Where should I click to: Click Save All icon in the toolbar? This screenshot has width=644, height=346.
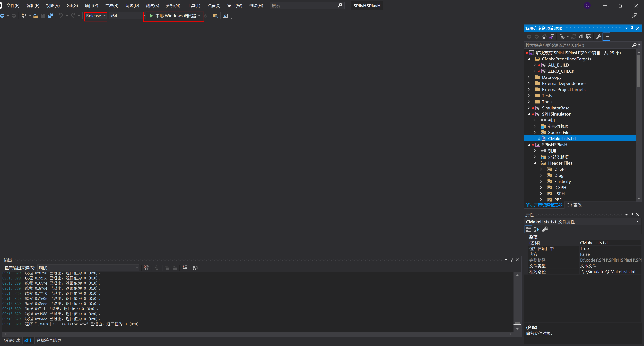[51, 16]
